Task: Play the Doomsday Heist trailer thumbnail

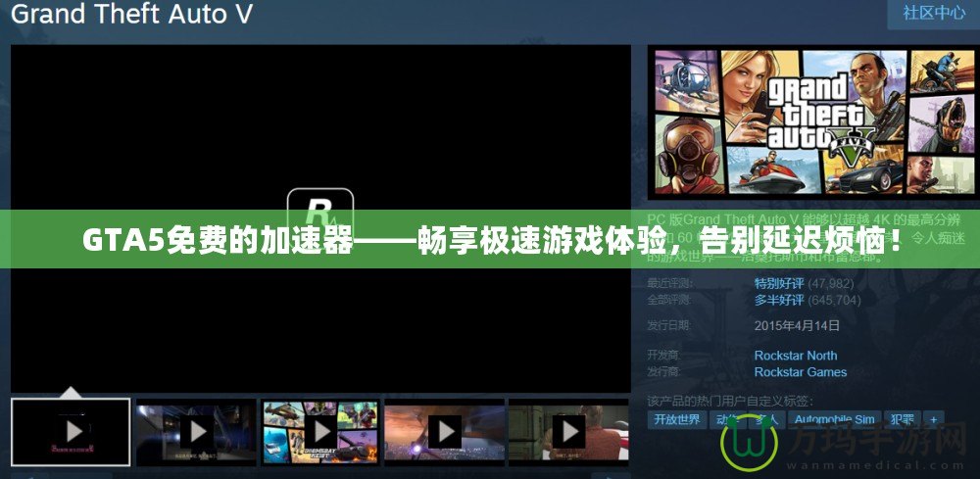Action: pos(320,432)
